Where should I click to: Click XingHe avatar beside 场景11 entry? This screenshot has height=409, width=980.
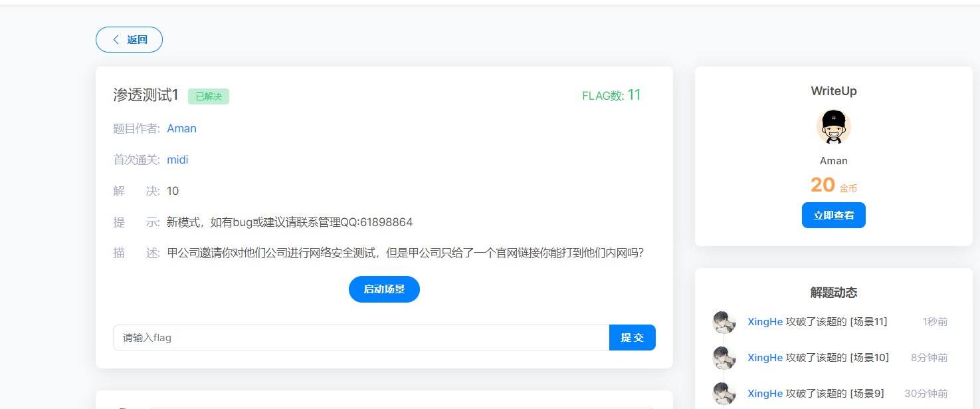coord(724,323)
